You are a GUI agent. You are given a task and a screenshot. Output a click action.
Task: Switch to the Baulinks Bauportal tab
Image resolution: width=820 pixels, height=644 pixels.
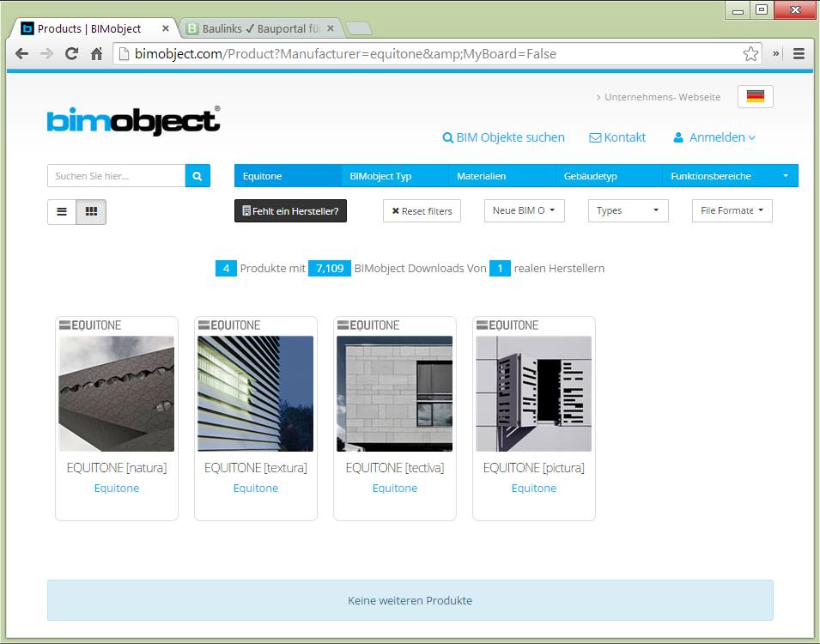(x=262, y=28)
